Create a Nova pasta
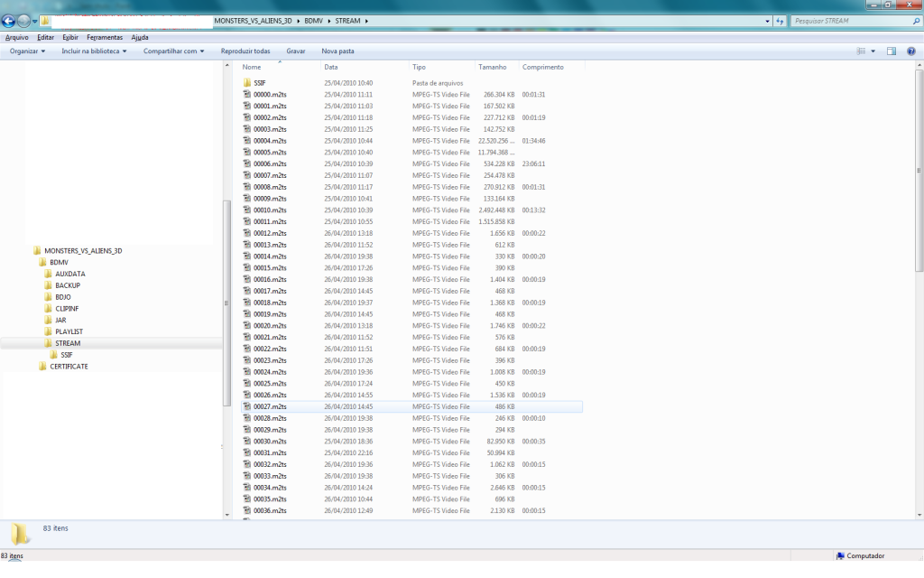Image resolution: width=924 pixels, height=578 pixels. coord(337,51)
